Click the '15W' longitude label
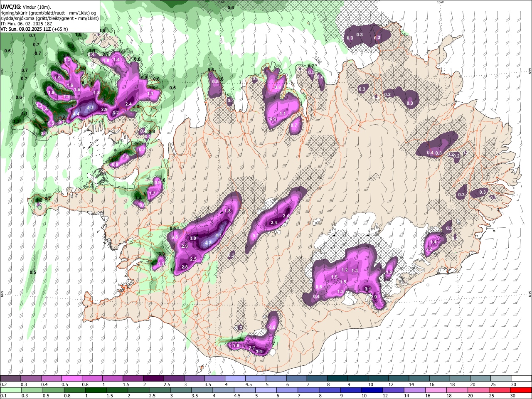The width and height of the screenshot is (532, 399). 440,2
